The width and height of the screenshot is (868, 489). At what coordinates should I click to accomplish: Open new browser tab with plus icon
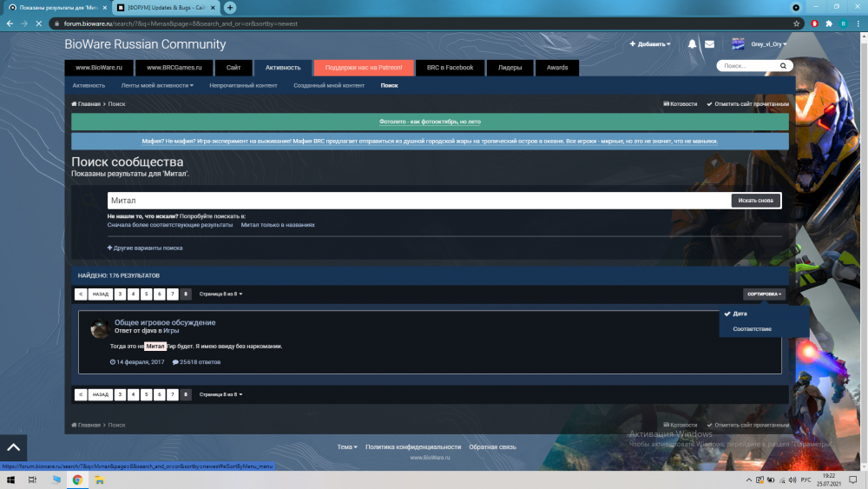[230, 7]
